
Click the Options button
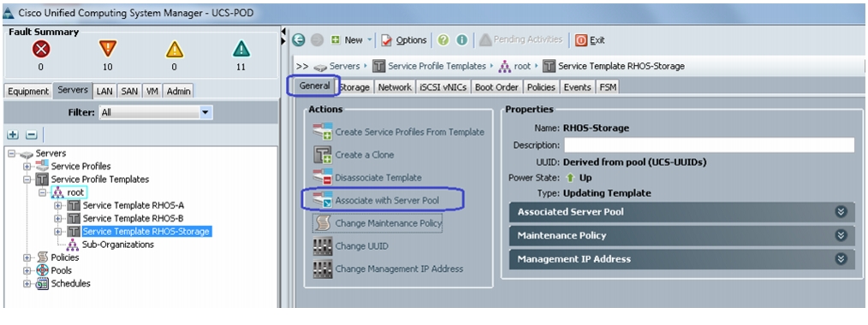coord(403,40)
